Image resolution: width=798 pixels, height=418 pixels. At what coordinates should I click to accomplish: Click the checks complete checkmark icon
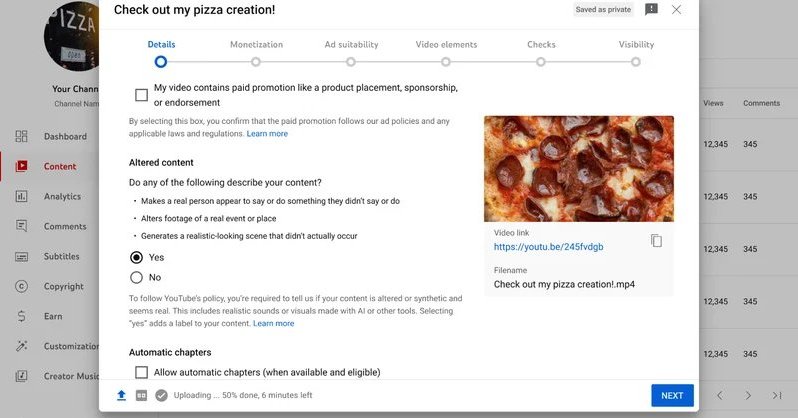[x=161, y=395]
